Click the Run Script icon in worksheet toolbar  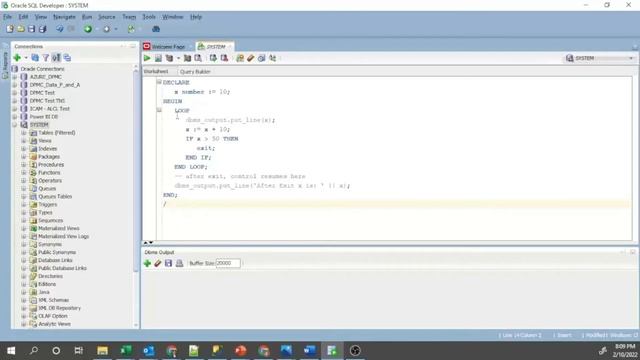[x=158, y=58]
